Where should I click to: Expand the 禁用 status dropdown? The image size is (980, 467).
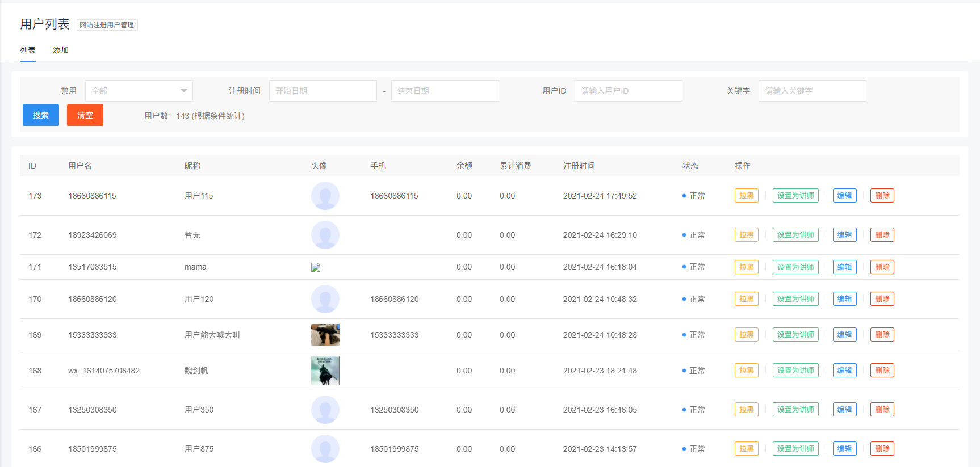click(139, 91)
